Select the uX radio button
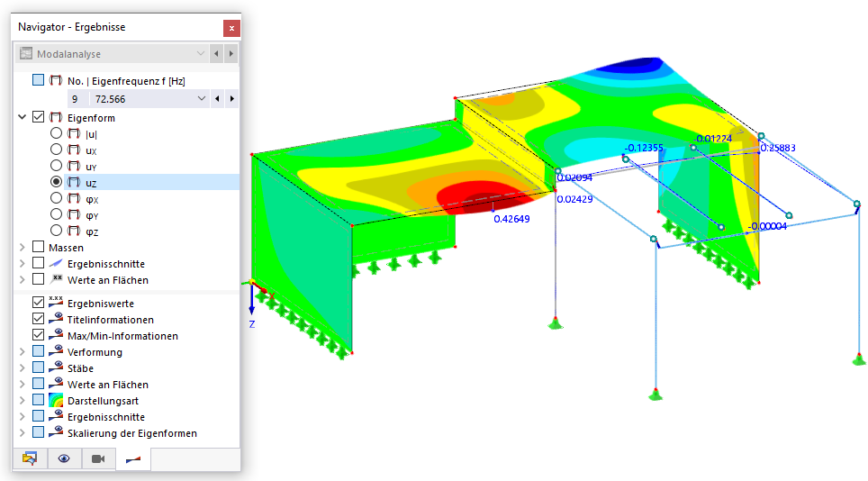Viewport: 868px width, 481px height. coord(56,149)
